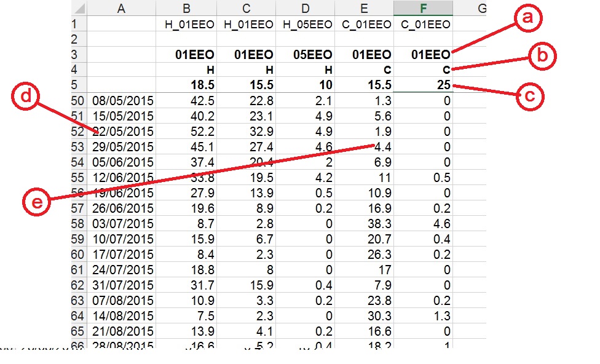Click row header 58
Screen dimensions: 600x364
tap(79, 224)
